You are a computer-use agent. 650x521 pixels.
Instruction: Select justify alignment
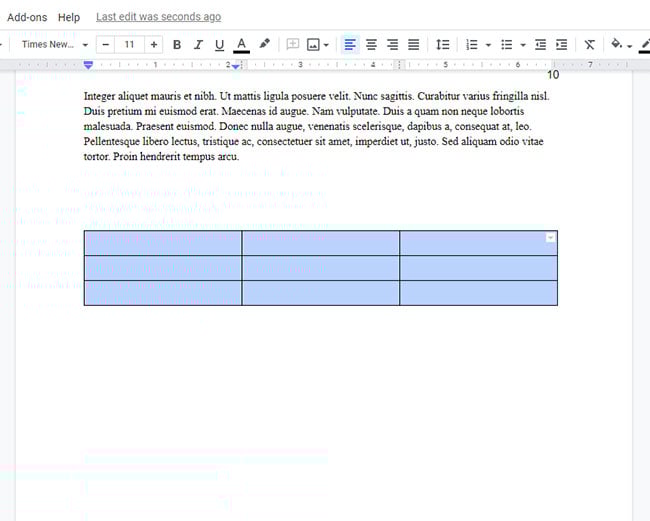click(x=413, y=44)
